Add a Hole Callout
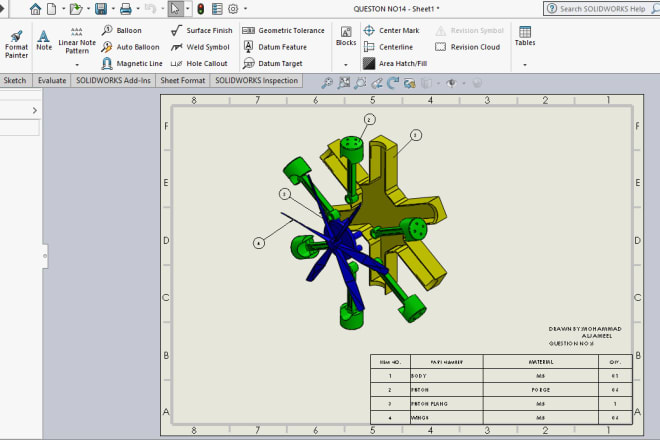Viewport: 660px width, 440px height. pos(199,64)
